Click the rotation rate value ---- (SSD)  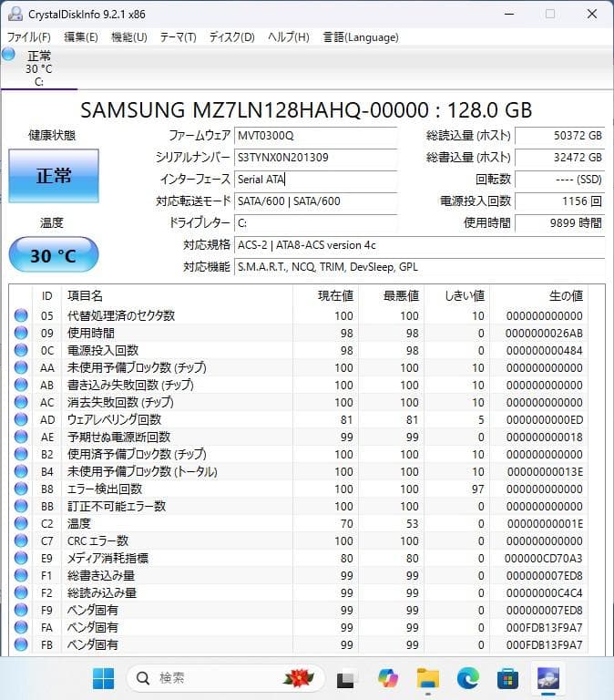[x=560, y=180]
